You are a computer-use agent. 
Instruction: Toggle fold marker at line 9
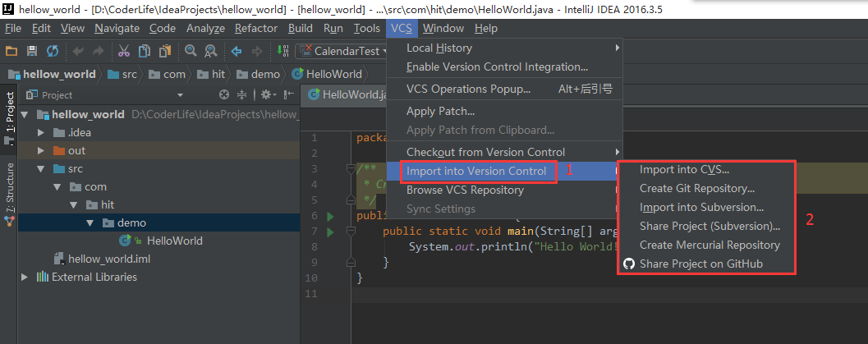(350, 261)
